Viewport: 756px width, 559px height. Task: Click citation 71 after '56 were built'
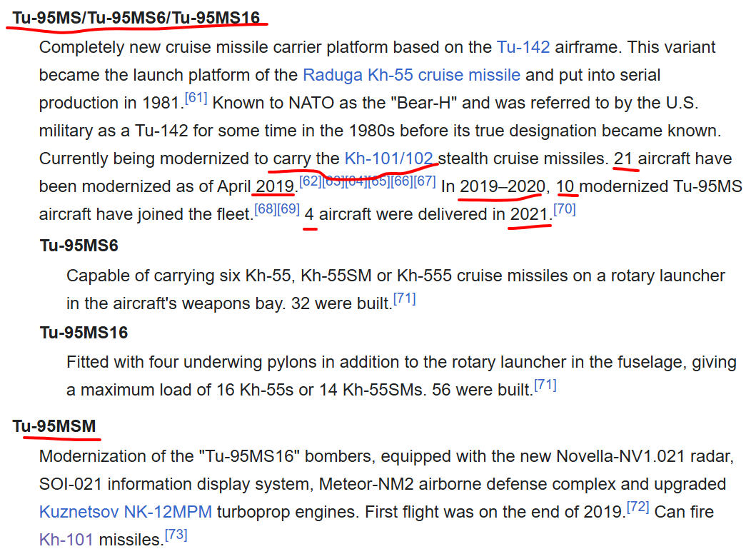tap(545, 385)
